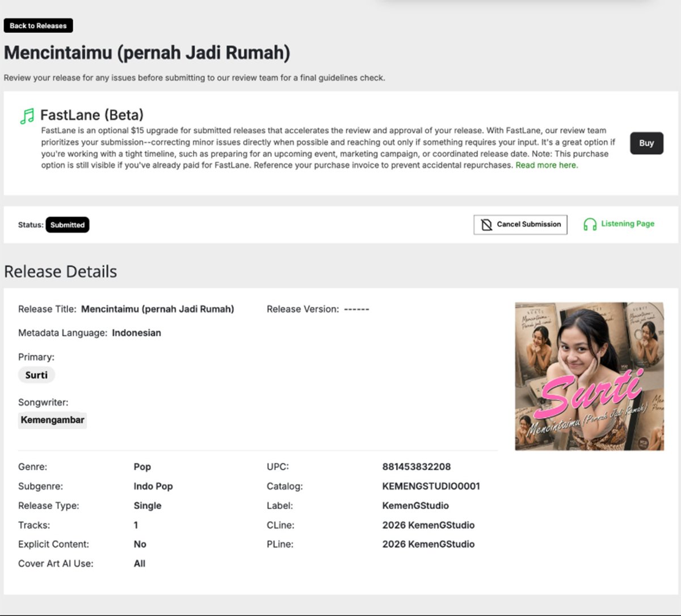Viewport: 681px width, 616px height.
Task: Click the release title value next to Release Title
Action: pos(157,309)
